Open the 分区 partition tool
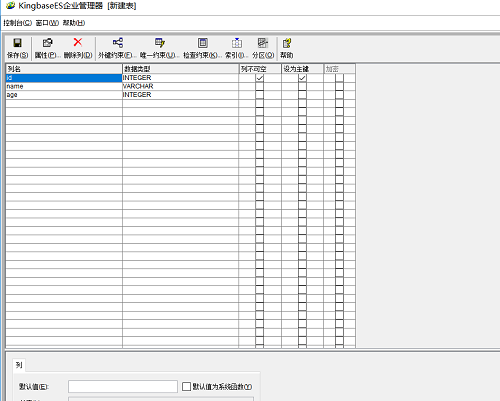This screenshot has height=401, width=500. (x=263, y=48)
